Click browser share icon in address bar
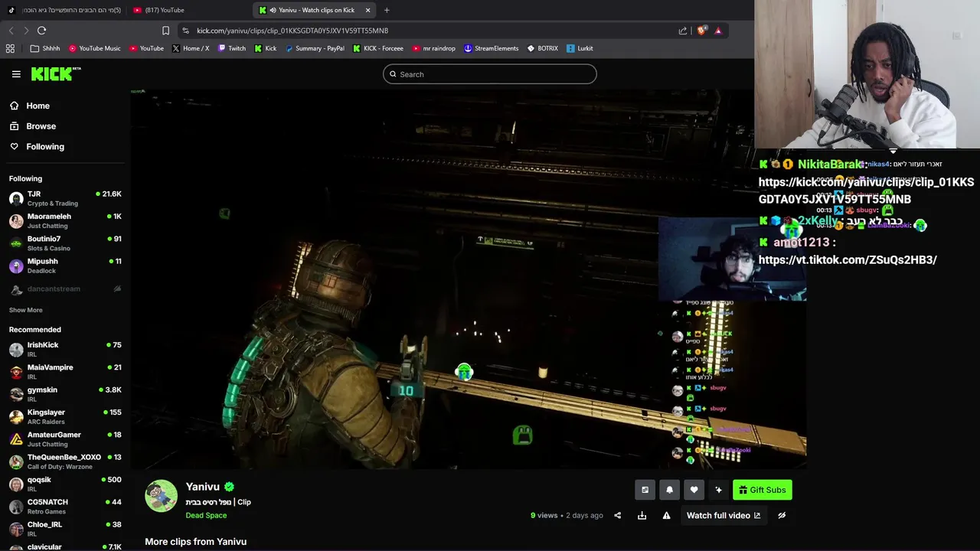Screen dimensions: 980x551 point(683,31)
